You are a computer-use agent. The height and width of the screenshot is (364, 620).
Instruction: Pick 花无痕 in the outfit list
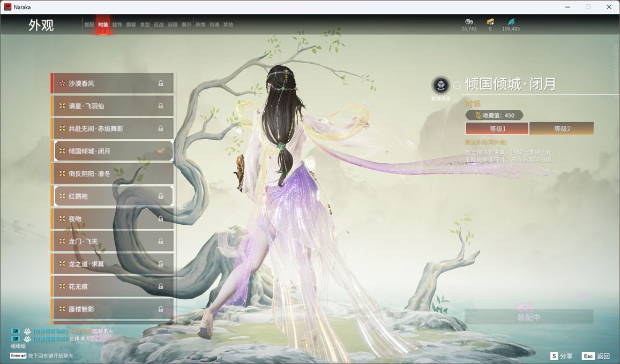(x=113, y=286)
